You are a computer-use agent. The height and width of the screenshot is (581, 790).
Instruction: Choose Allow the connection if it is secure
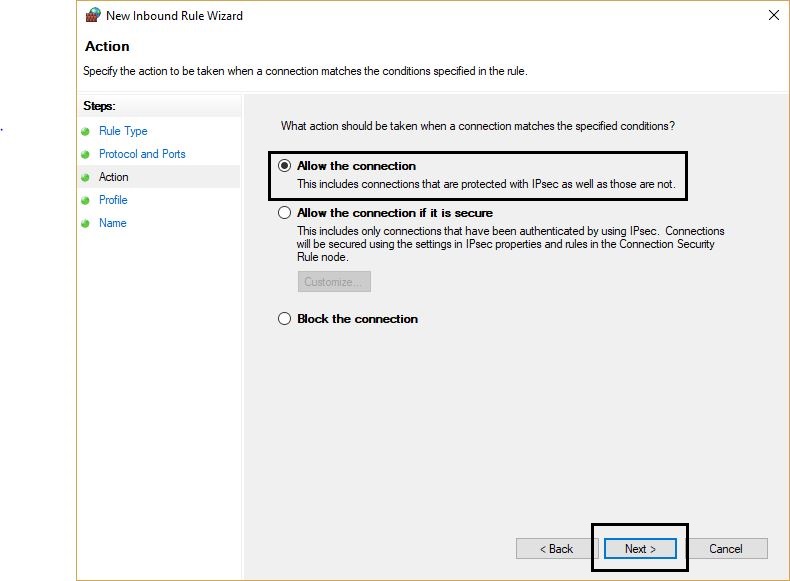point(285,213)
